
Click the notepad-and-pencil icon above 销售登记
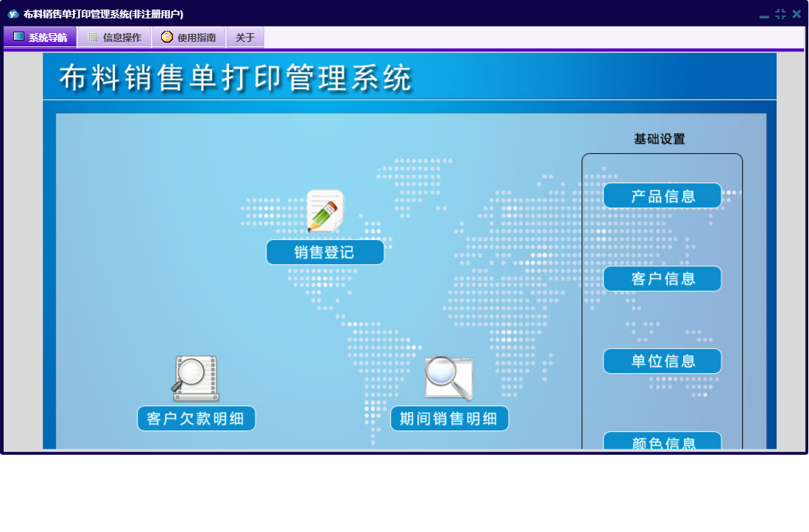coord(325,210)
